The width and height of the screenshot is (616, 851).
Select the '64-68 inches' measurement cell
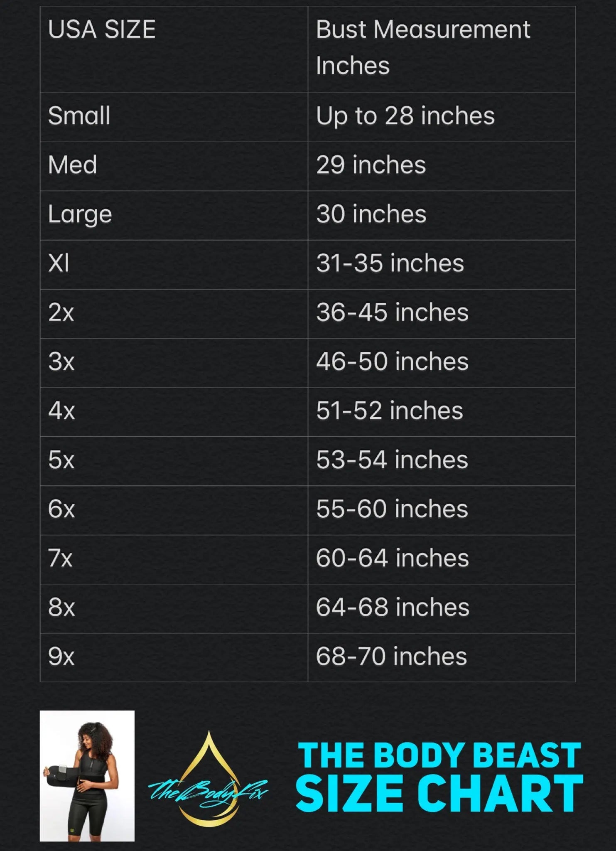coord(393,607)
